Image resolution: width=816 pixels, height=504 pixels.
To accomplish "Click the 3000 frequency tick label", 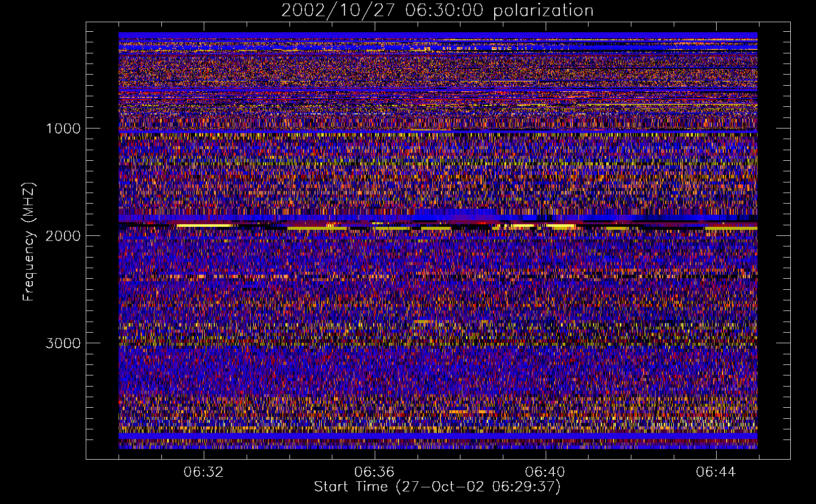I will 63,343.
